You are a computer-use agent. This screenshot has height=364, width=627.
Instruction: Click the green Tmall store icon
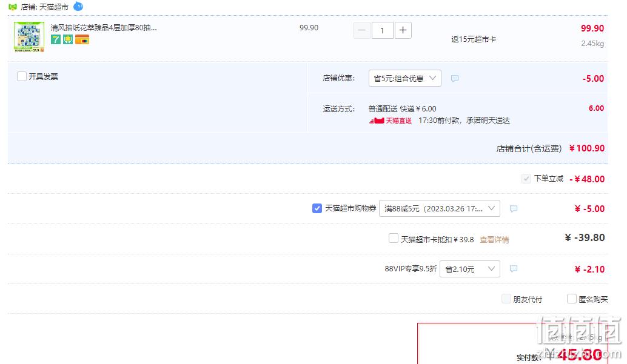pos(12,7)
